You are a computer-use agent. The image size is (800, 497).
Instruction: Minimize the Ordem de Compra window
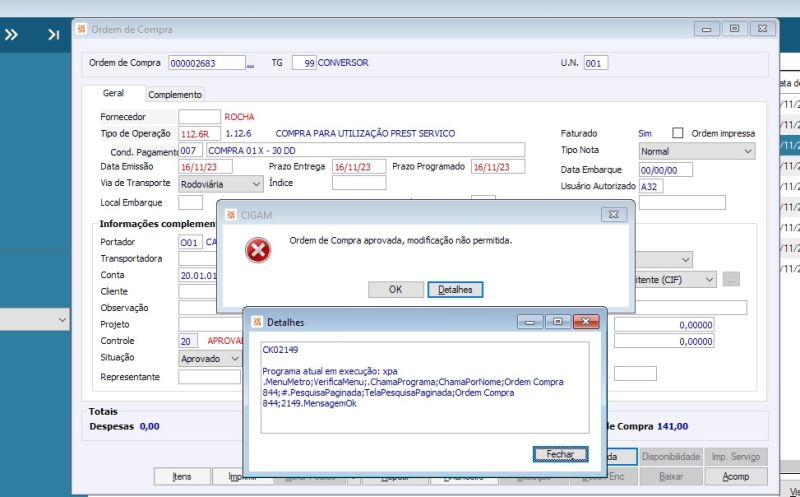click(707, 29)
